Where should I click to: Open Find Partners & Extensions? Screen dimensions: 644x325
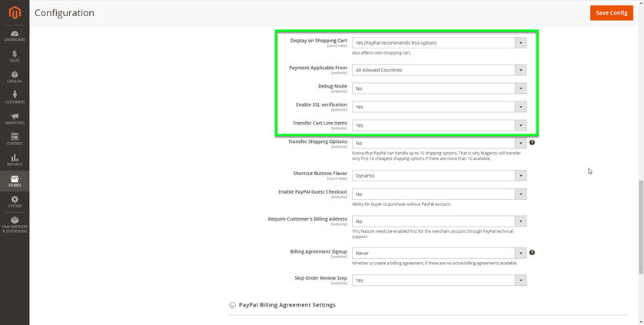coord(15,224)
